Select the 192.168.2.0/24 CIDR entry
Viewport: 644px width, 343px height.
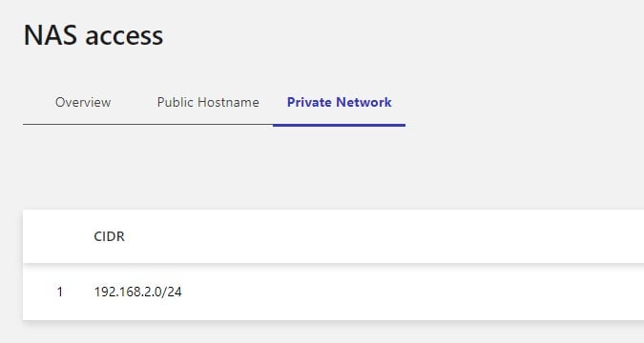tap(137, 292)
